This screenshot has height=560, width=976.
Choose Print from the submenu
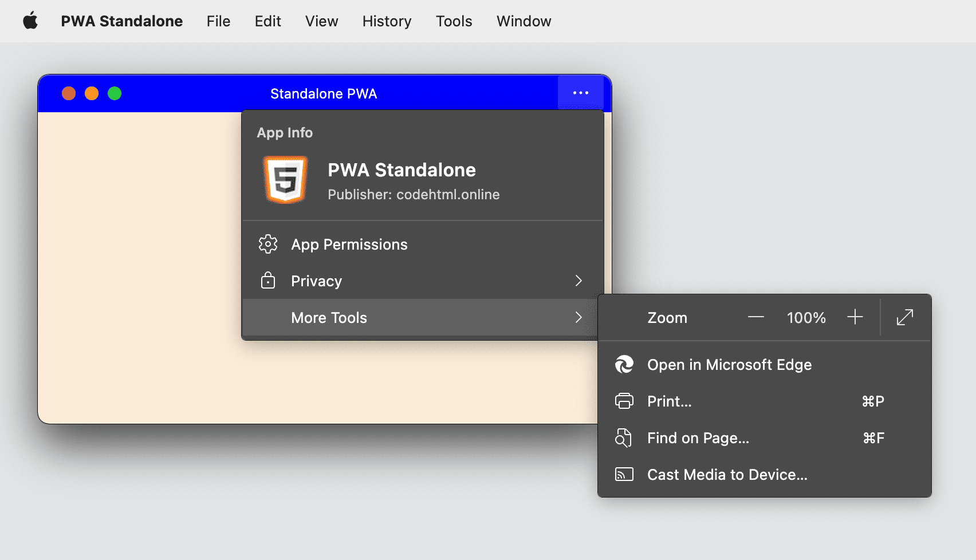pos(670,401)
